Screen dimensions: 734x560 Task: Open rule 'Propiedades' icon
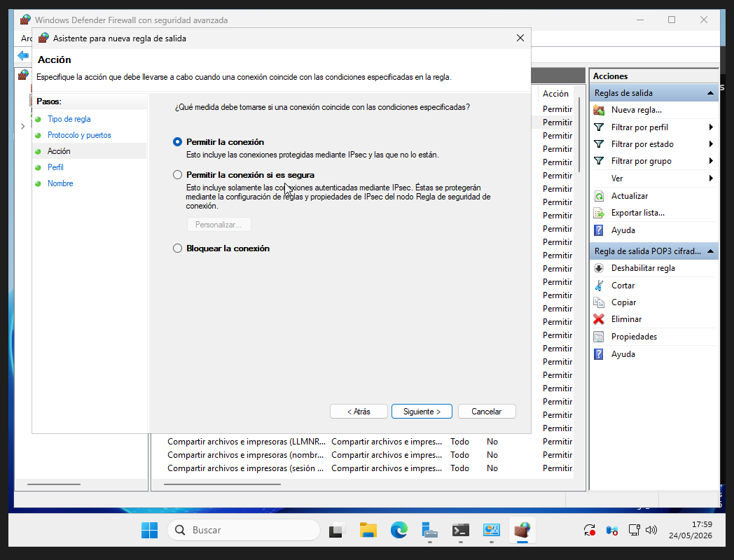[599, 337]
